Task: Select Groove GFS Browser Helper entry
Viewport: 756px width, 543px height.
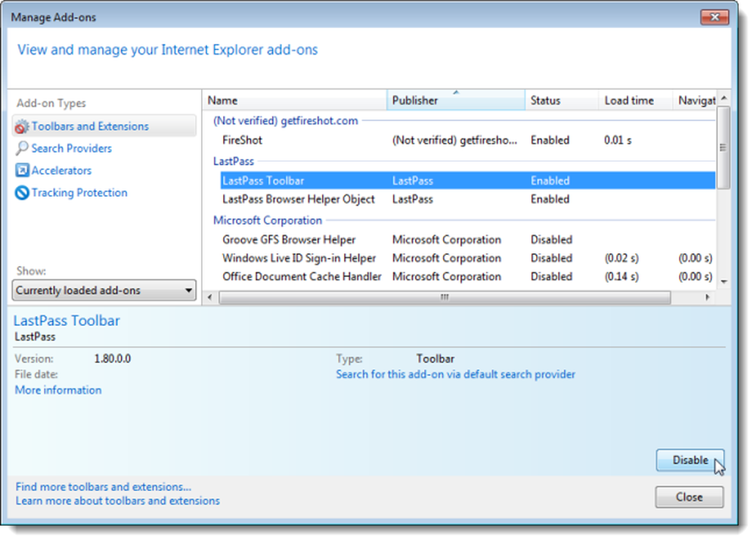Action: pos(468,240)
